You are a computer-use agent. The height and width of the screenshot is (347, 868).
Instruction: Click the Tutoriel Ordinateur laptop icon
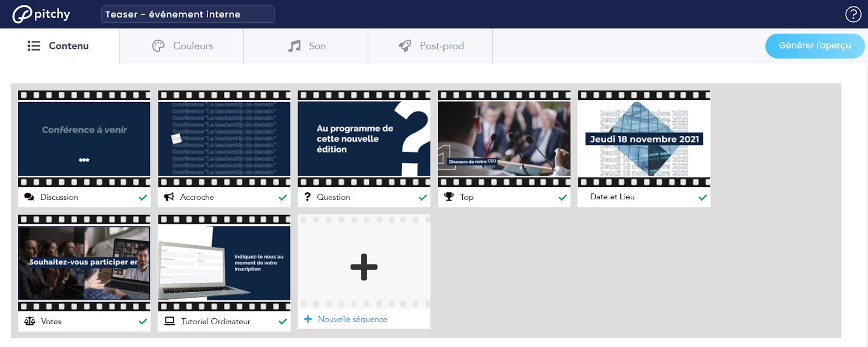(x=169, y=321)
